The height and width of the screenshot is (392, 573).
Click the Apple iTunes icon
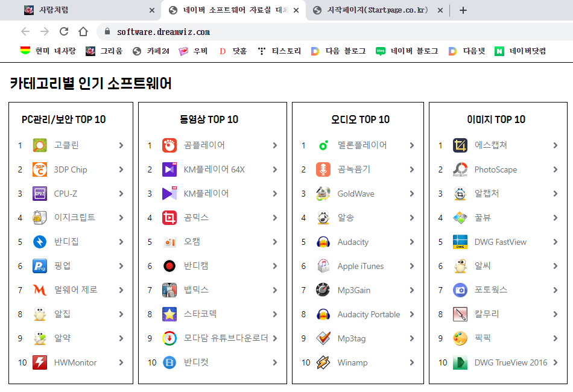(323, 266)
